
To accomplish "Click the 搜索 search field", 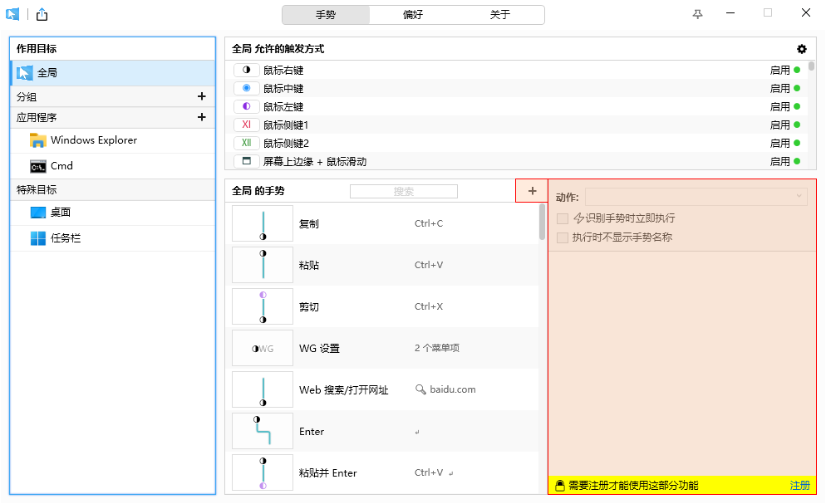I will 403,190.
